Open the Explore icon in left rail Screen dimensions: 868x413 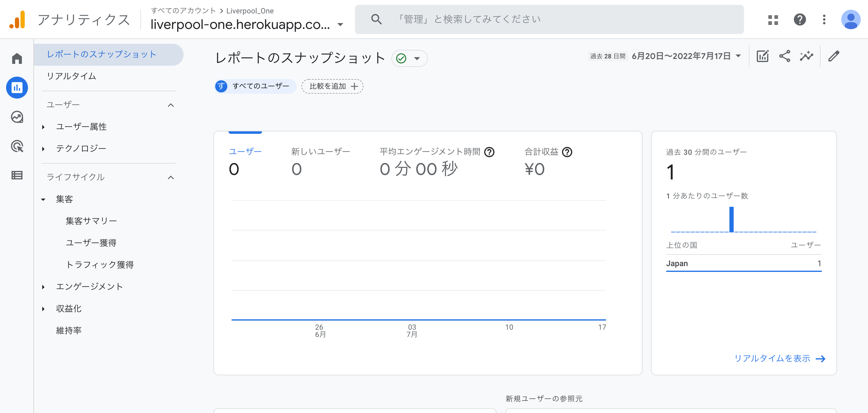[x=17, y=117]
